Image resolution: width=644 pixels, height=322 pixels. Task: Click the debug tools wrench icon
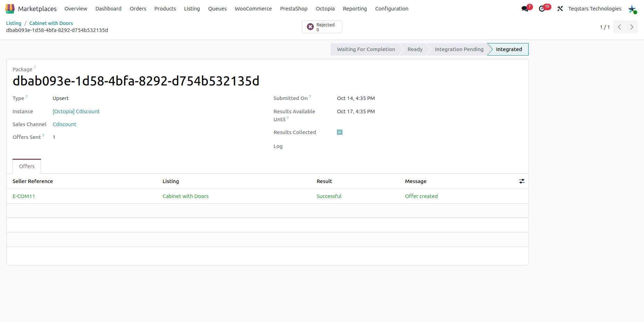point(560,9)
